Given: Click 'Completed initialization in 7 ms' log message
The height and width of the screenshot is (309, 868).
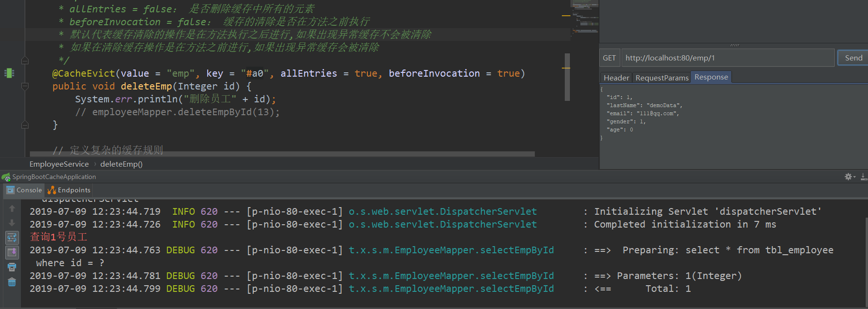Looking at the screenshot, I should pos(685,224).
